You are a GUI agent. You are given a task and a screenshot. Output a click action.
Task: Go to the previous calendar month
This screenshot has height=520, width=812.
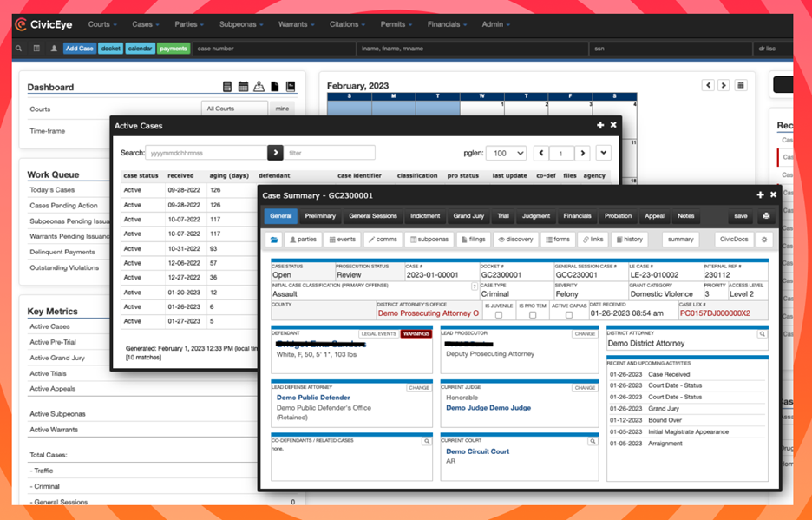709,85
